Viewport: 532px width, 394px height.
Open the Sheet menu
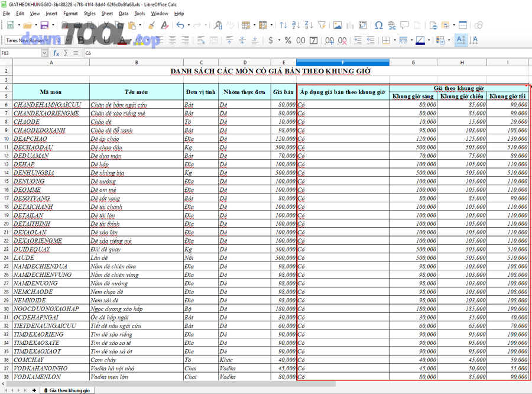click(107, 14)
